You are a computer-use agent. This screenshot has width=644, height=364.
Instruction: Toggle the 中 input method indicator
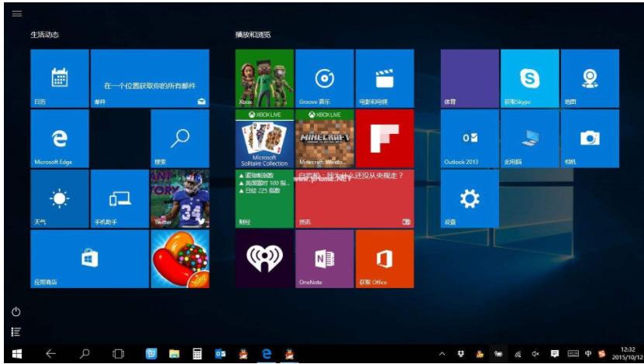click(x=588, y=354)
